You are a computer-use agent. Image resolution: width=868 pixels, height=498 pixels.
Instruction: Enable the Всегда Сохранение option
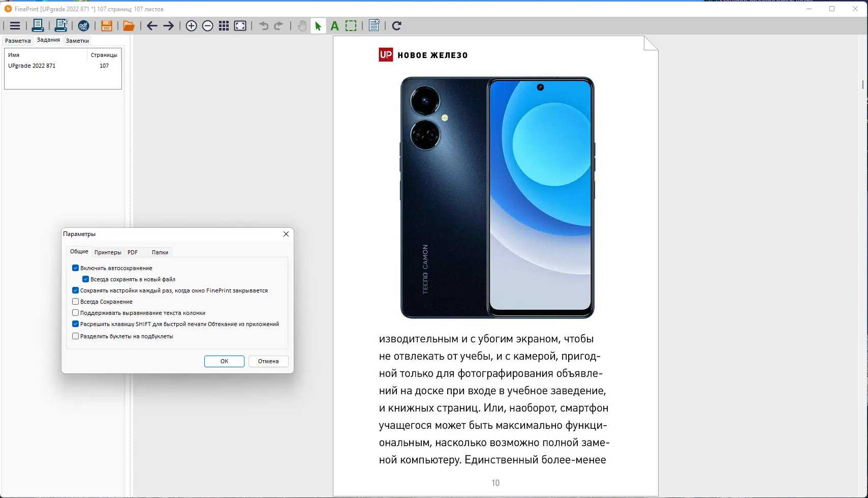click(x=75, y=301)
